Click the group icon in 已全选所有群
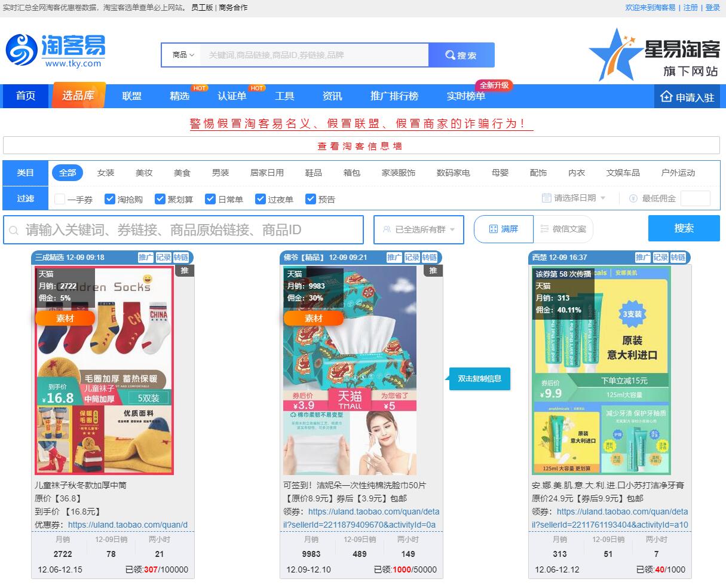This screenshot has width=726, height=588. coord(387,229)
